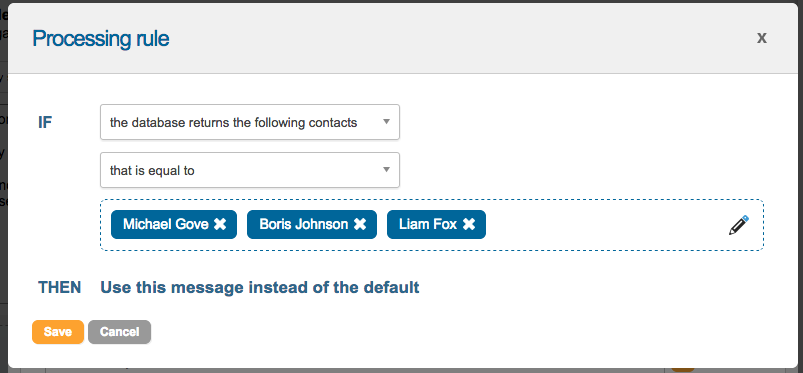803x373 pixels.
Task: Click the THEN label
Action: tap(59, 287)
